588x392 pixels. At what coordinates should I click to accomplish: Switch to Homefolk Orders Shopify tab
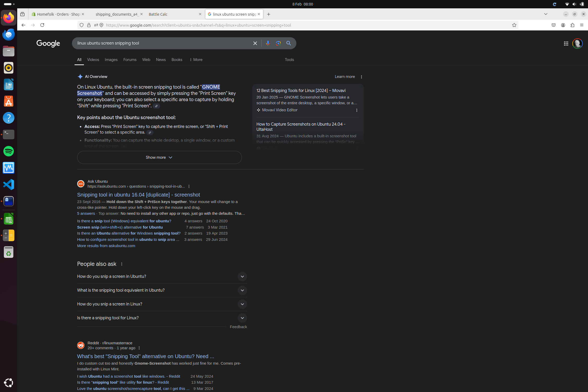[58, 14]
